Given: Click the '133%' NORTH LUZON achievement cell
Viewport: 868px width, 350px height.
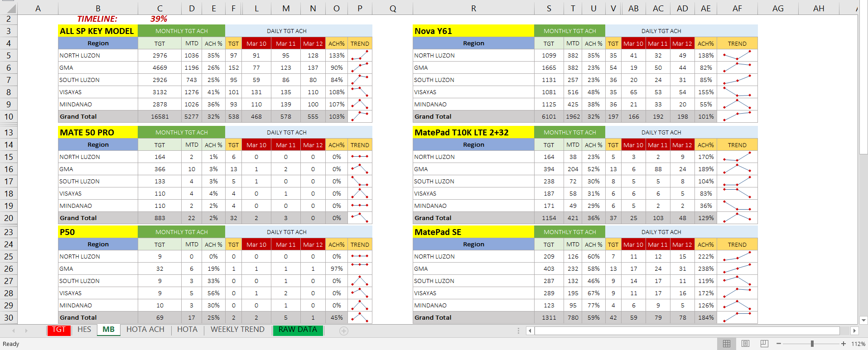Looking at the screenshot, I should coord(337,55).
